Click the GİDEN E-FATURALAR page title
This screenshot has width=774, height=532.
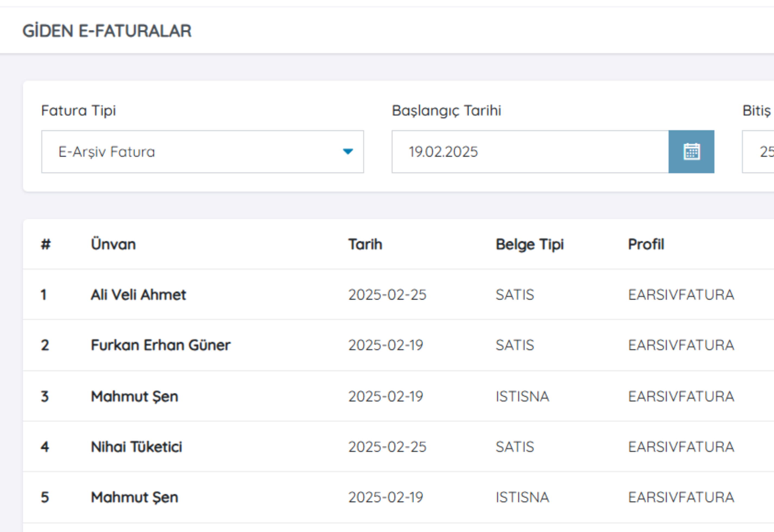click(107, 31)
